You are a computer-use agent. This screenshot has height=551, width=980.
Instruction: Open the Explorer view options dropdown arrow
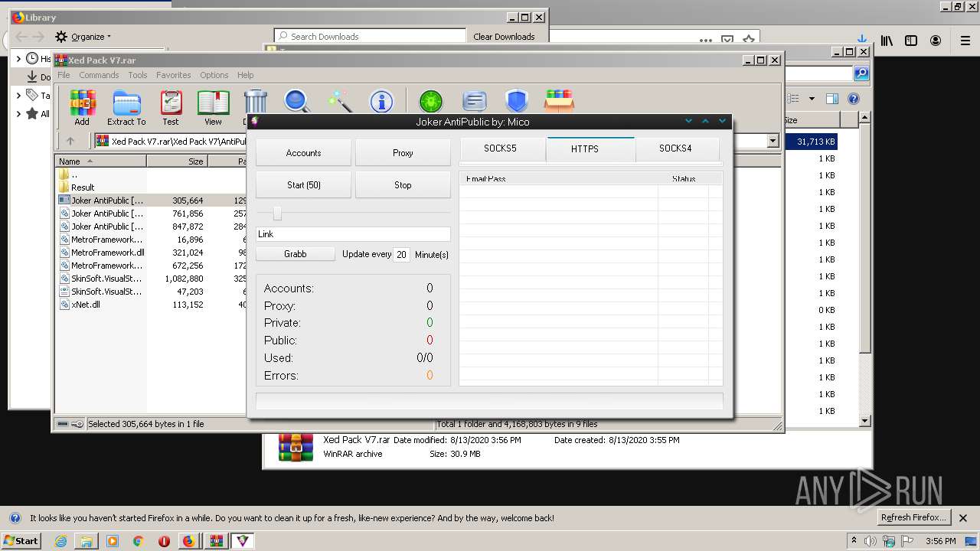click(x=812, y=99)
